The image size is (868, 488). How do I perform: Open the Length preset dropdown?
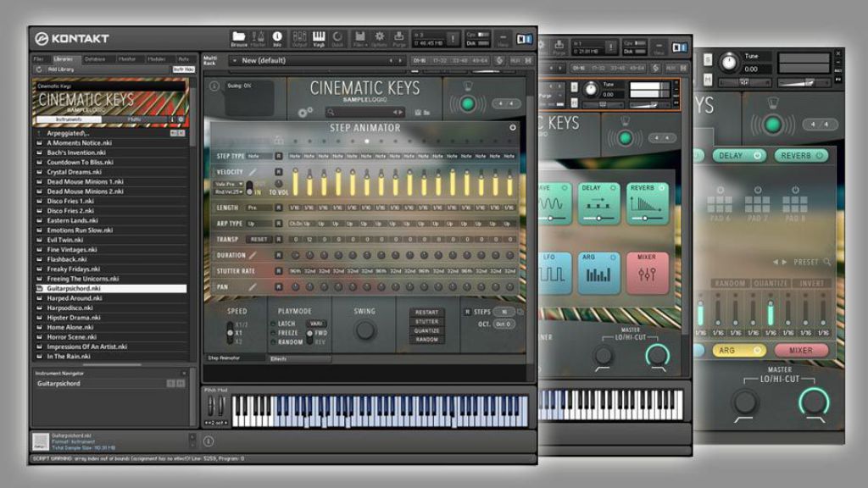coord(259,208)
